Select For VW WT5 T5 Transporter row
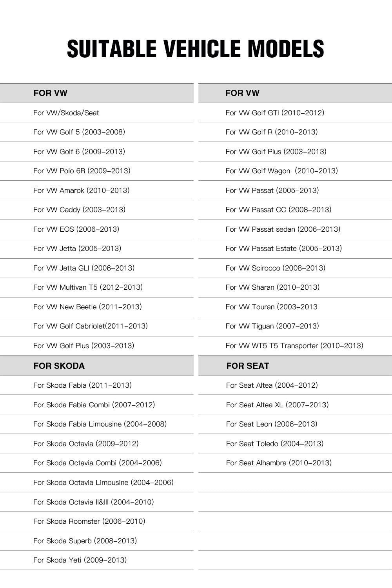 coord(294,346)
